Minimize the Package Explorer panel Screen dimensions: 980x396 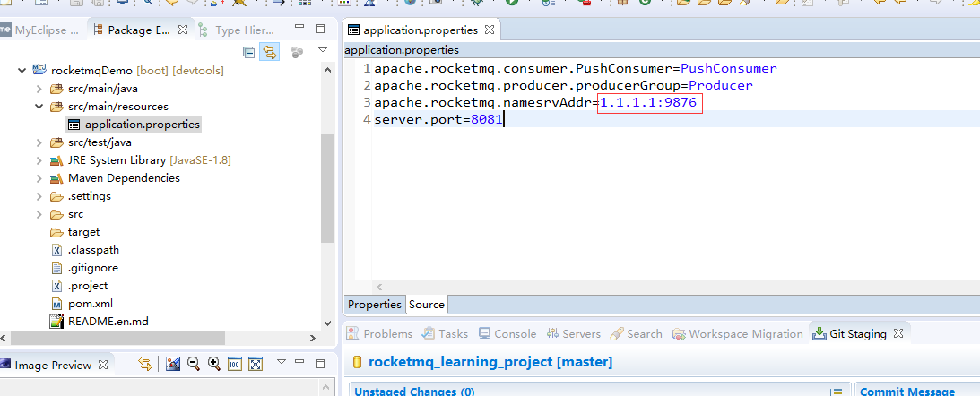point(300,28)
